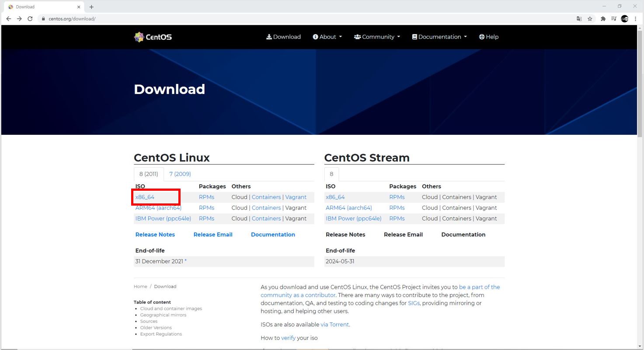Image resolution: width=644 pixels, height=350 pixels.
Task: Jump to Export Regulations in table of content
Action: click(161, 334)
